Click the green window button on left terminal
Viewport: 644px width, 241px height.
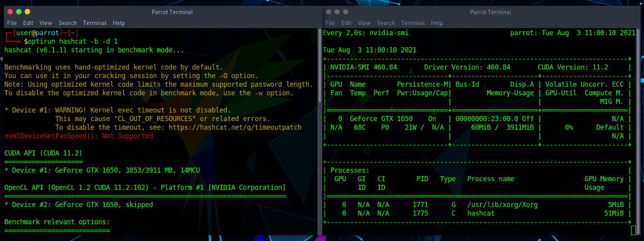[19, 12]
